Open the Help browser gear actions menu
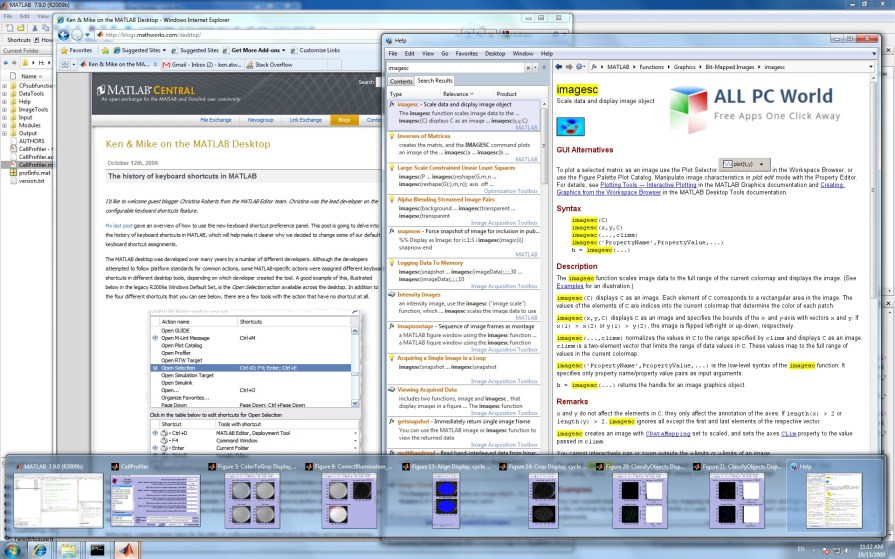The image size is (895, 559). click(x=580, y=67)
